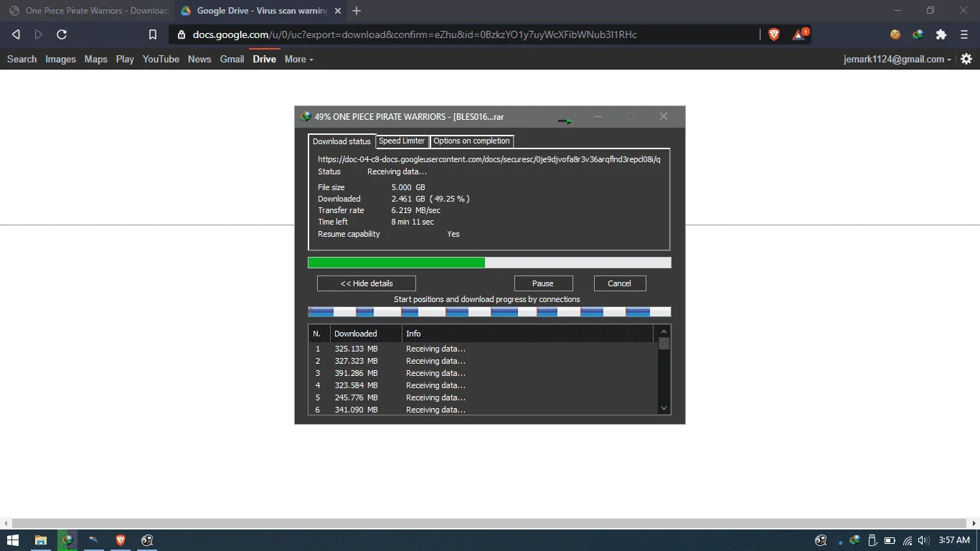The width and height of the screenshot is (980, 551).
Task: Select connection row with 325.133 MB
Action: [x=483, y=349]
